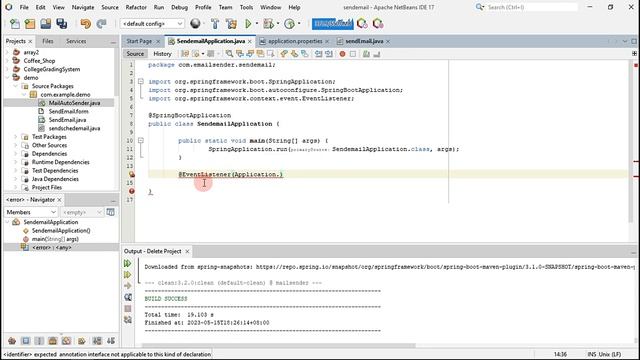The image size is (640, 360).
Task: Collapse the Source Packages node
Action: pos(16,86)
